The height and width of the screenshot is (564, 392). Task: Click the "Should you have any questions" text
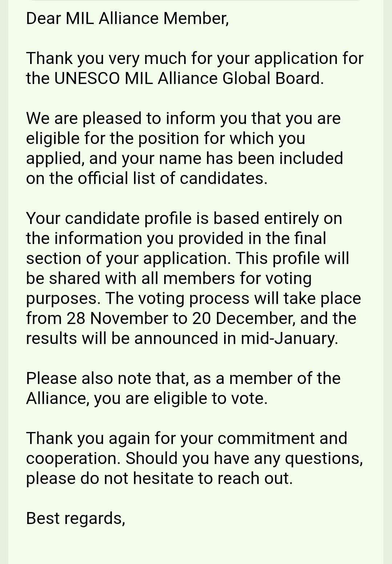click(x=244, y=459)
